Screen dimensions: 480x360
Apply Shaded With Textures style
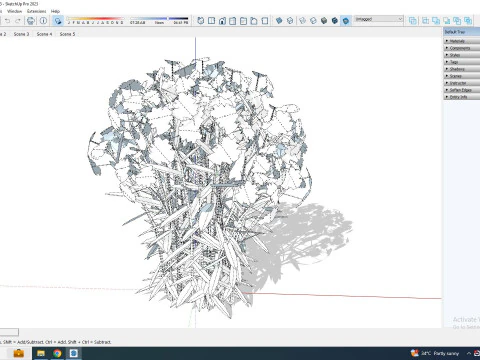335,21
